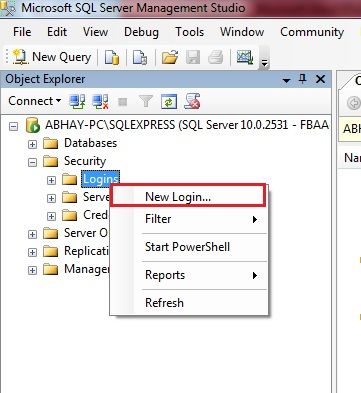Click the Disconnect server icon
Viewport: 361px width, 393px height.
100,101
